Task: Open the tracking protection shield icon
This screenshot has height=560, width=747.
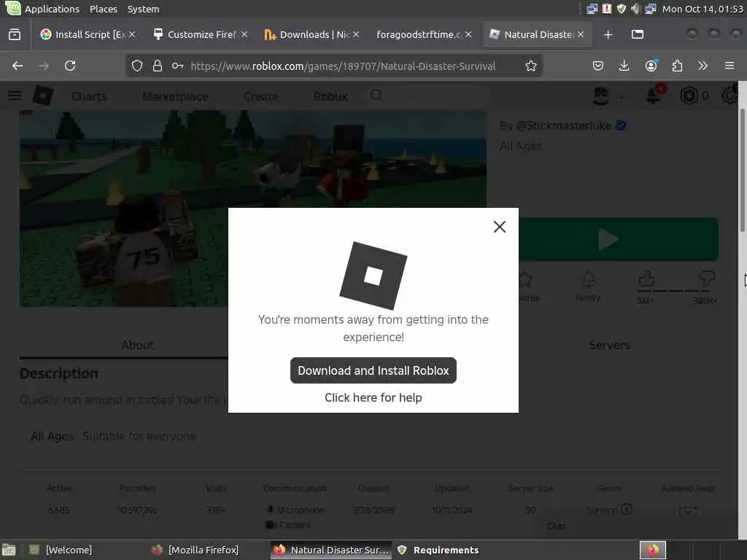Action: click(x=136, y=66)
